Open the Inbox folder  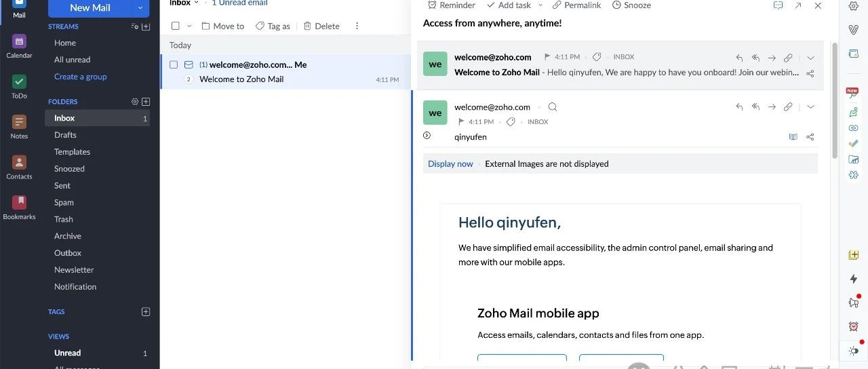tap(98, 118)
